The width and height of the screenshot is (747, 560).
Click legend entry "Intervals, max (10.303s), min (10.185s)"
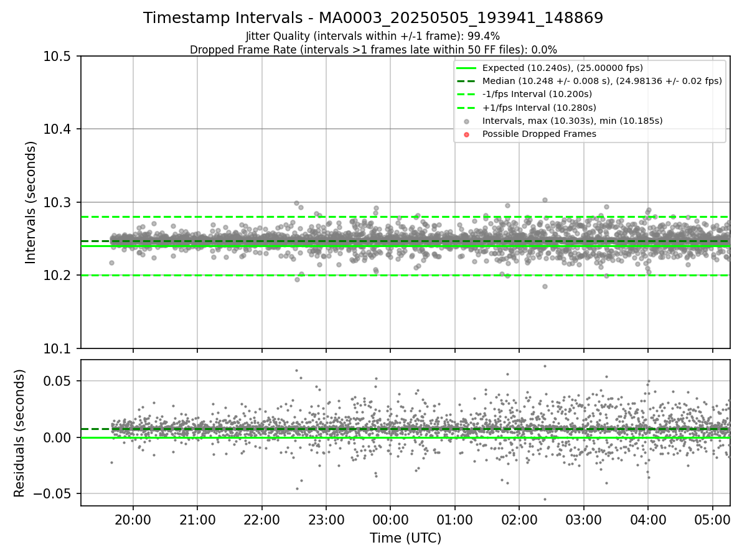(x=572, y=121)
